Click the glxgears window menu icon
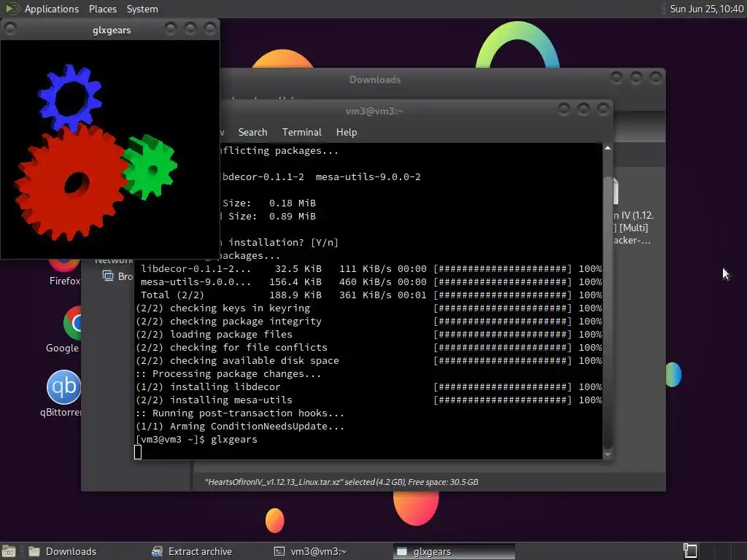This screenshot has width=747, height=560. pyautogui.click(x=10, y=29)
